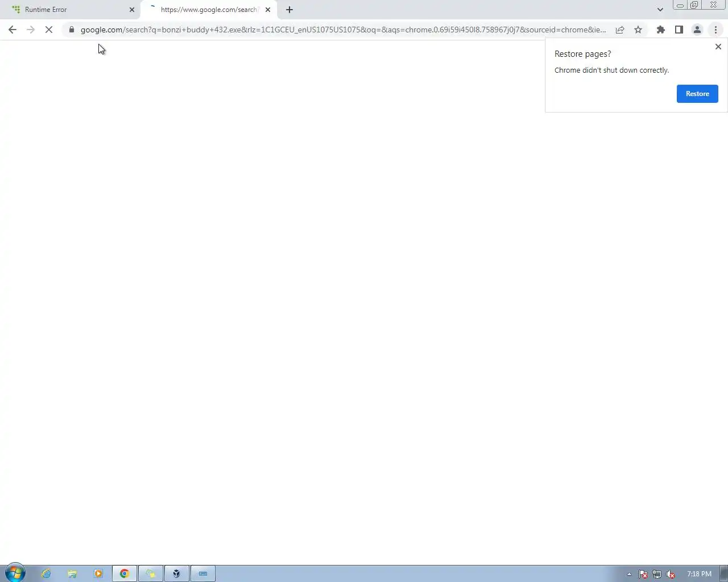Image resolution: width=728 pixels, height=582 pixels.
Task: Go forward to the next page
Action: [31, 30]
